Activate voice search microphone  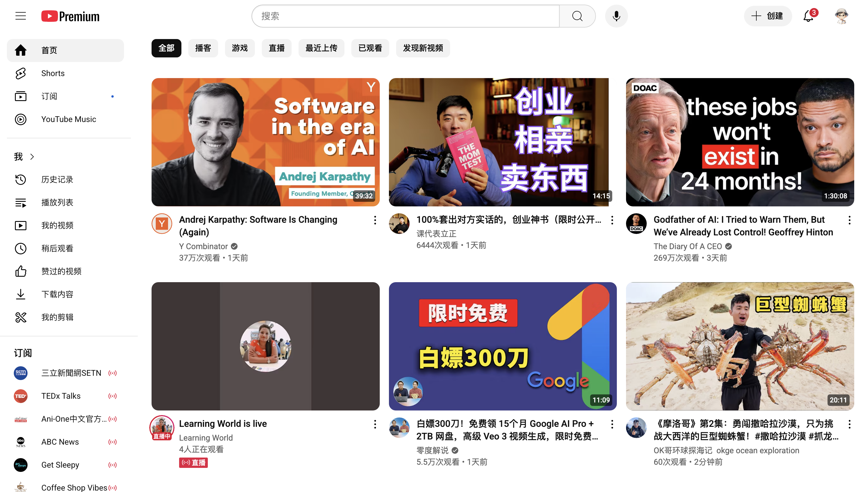point(616,16)
